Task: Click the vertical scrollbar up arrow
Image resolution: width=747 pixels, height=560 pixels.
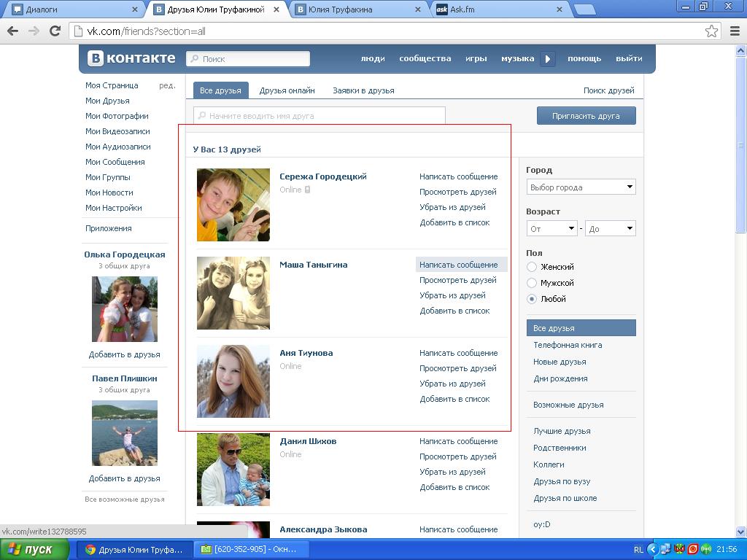Action: [x=741, y=50]
